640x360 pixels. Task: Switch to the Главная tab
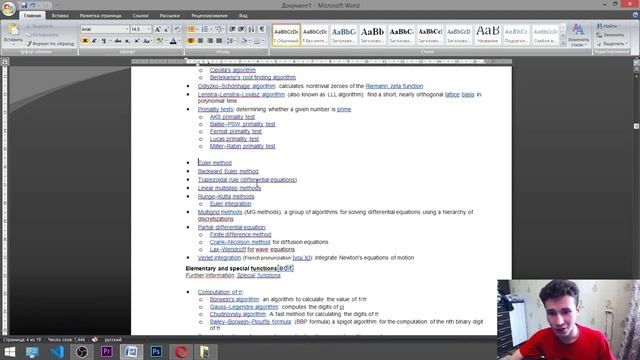click(x=32, y=16)
